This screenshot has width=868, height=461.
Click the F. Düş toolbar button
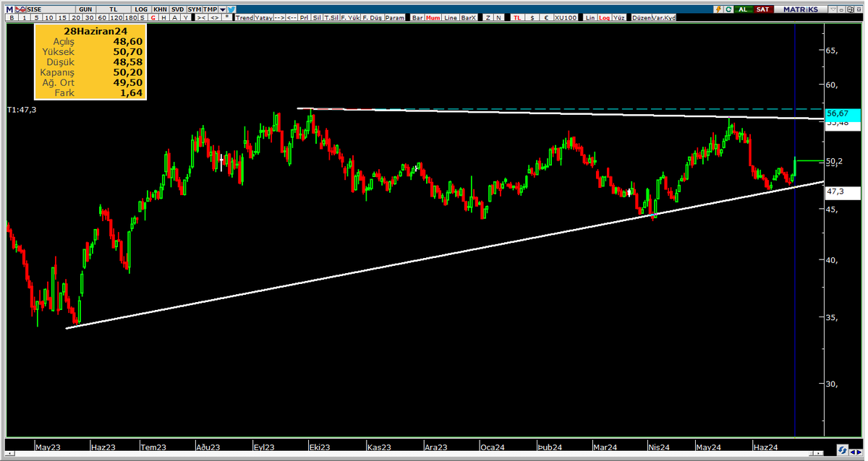click(372, 17)
